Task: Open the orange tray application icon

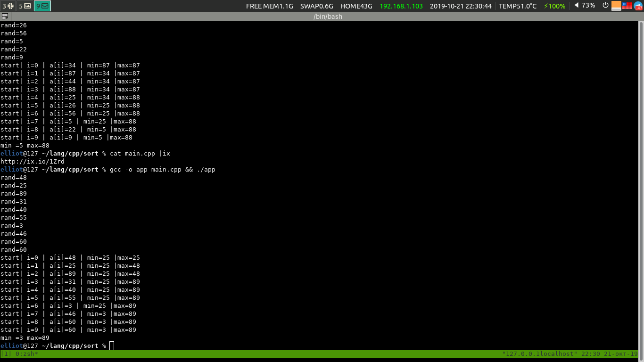Action: tap(616, 6)
